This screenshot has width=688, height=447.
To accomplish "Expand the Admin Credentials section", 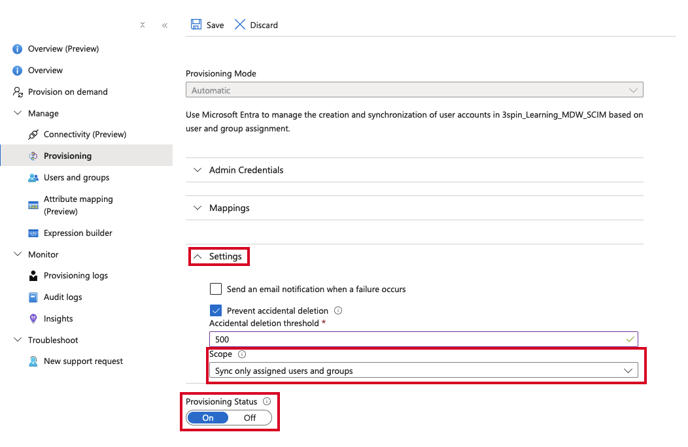I will pos(414,170).
